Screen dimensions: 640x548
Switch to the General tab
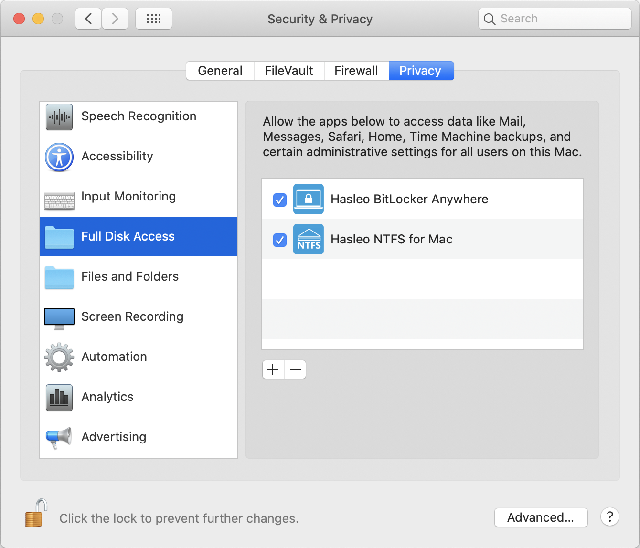tap(220, 71)
